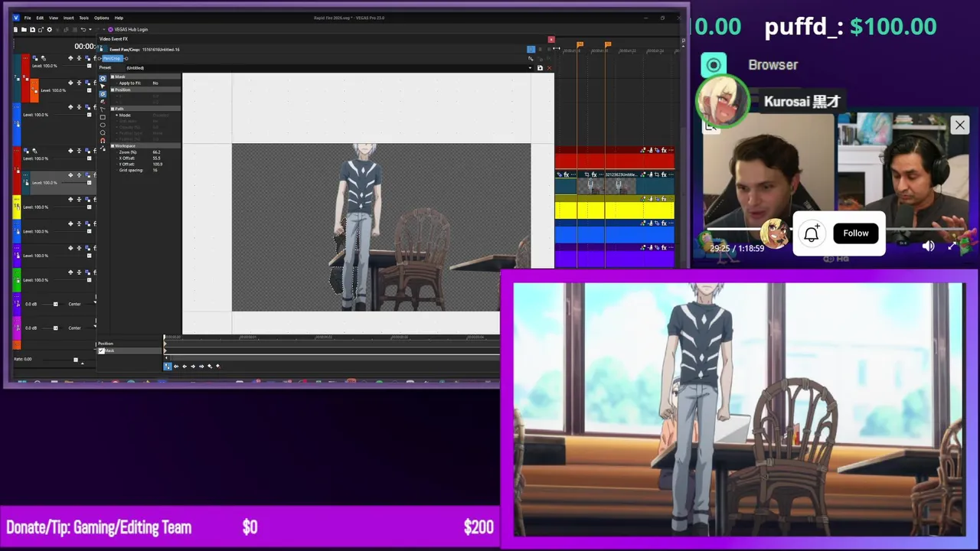Open the Insert menu
This screenshot has height=551, width=980.
pyautogui.click(x=69, y=18)
